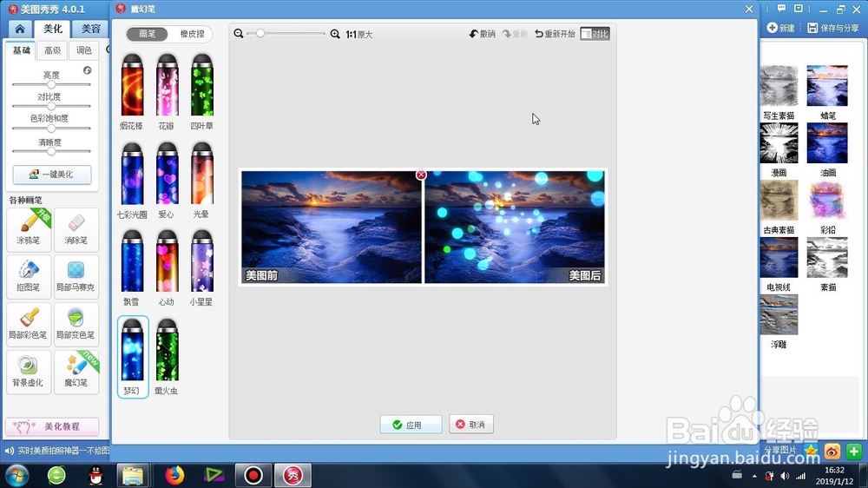Viewport: 868px width, 488px height.
Task: Click 重新开始 restart button
Action: tap(556, 34)
